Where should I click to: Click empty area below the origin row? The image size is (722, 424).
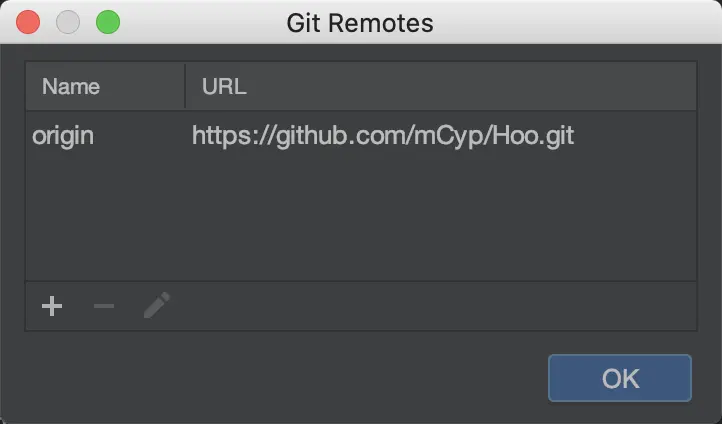[361, 220]
